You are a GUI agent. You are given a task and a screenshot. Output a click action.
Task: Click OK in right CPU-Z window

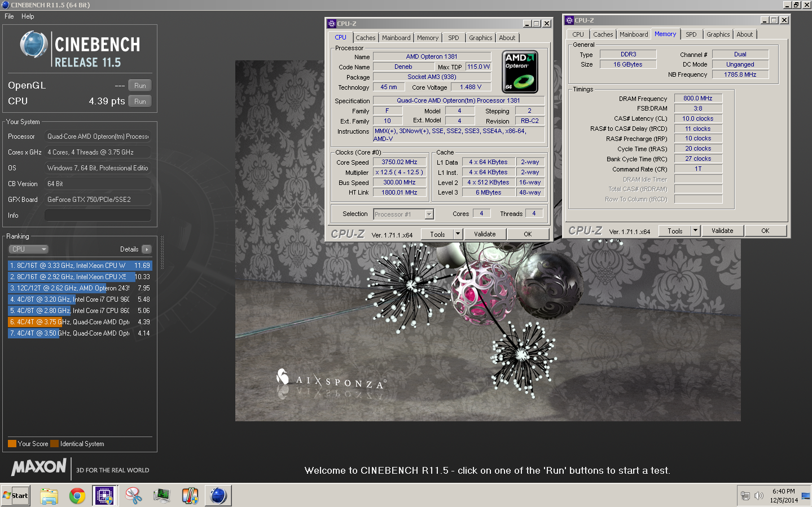(765, 231)
